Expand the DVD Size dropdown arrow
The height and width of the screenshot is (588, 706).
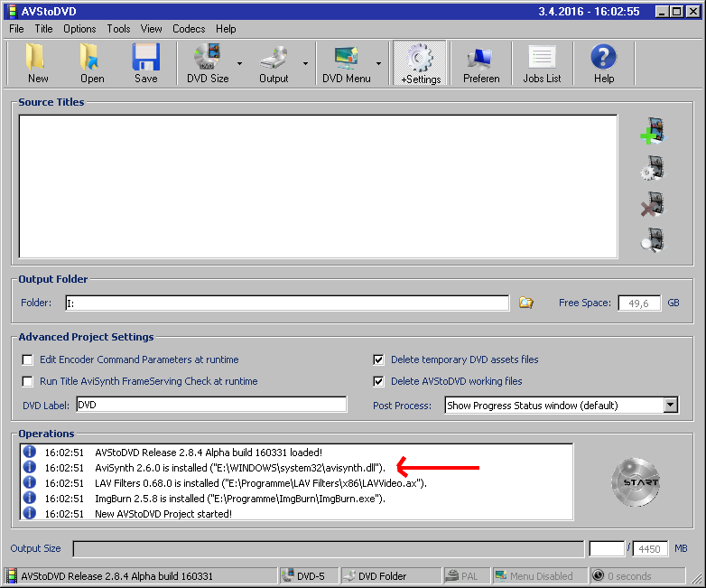[239, 63]
